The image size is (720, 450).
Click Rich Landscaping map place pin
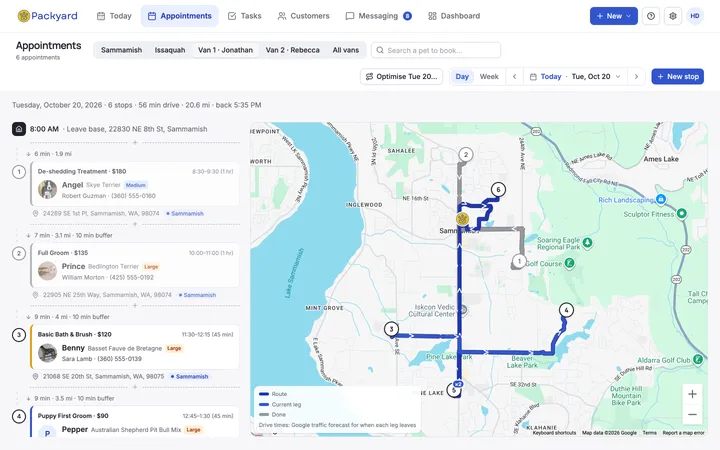[x=661, y=199]
